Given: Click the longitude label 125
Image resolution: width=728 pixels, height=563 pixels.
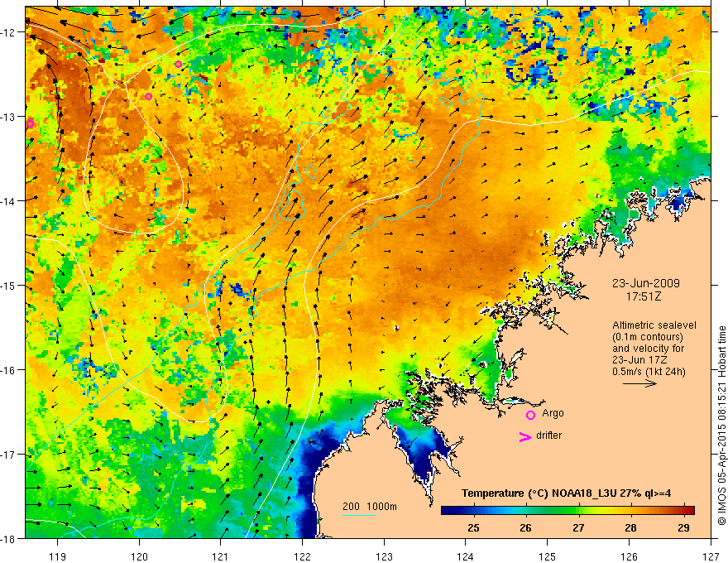Looking at the screenshot, I should 548,556.
